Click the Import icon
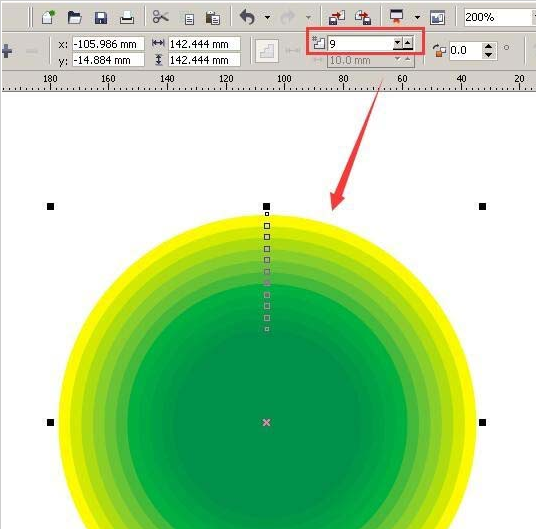Image resolution: width=536 pixels, height=529 pixels. [337, 17]
